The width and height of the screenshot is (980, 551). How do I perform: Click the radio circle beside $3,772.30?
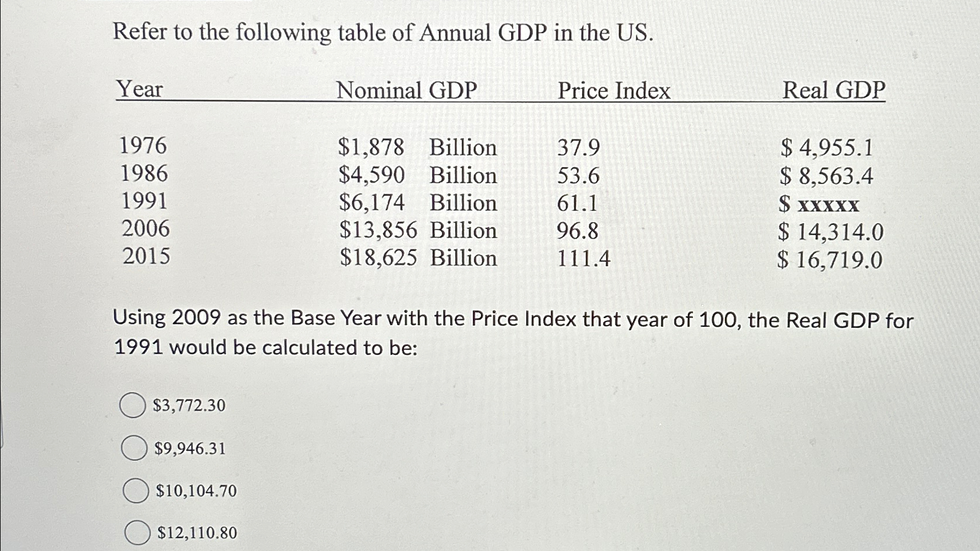[135, 405]
